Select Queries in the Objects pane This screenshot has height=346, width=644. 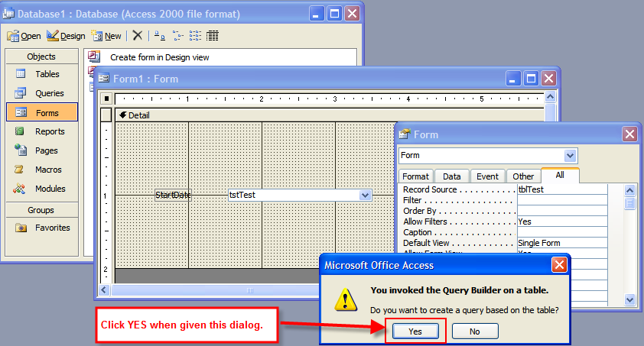[x=42, y=93]
